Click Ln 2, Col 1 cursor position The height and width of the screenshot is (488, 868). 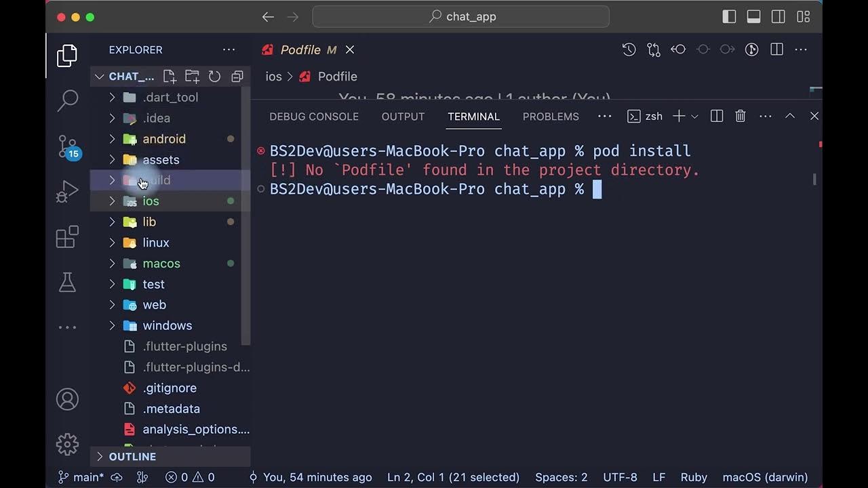tap(453, 477)
